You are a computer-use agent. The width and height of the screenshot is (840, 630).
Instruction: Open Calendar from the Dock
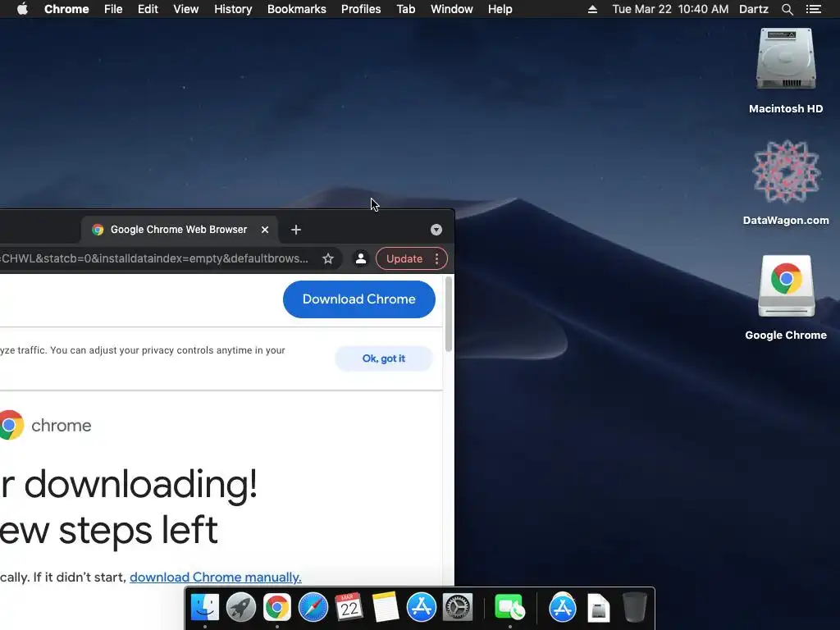(x=349, y=608)
